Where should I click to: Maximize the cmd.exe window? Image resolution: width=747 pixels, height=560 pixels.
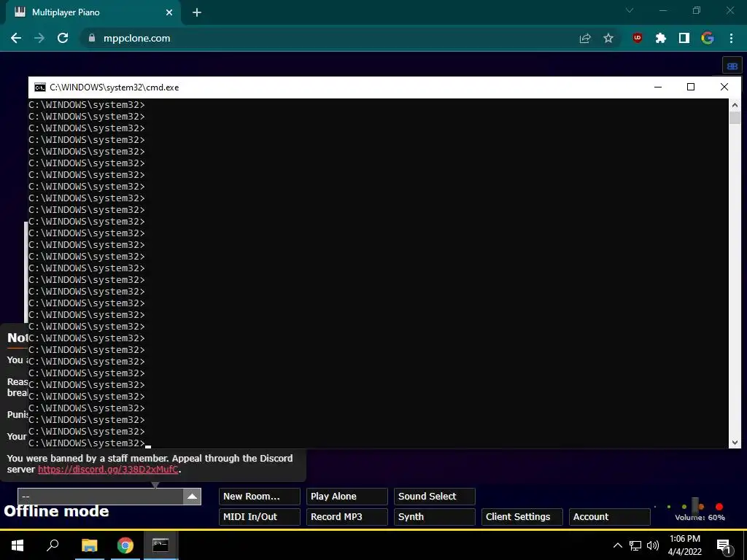pyautogui.click(x=691, y=87)
